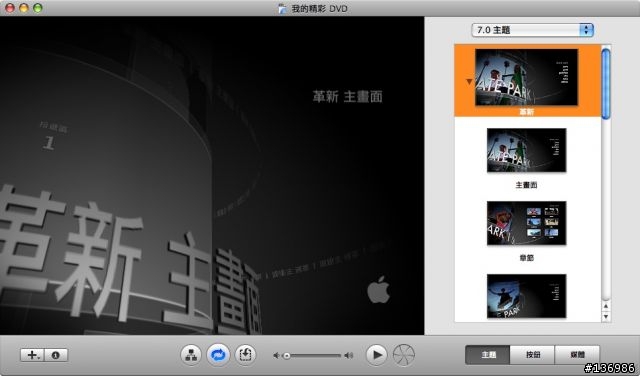The image size is (640, 376).
Task: Select the 章節 theme thumbnail
Action: click(527, 223)
